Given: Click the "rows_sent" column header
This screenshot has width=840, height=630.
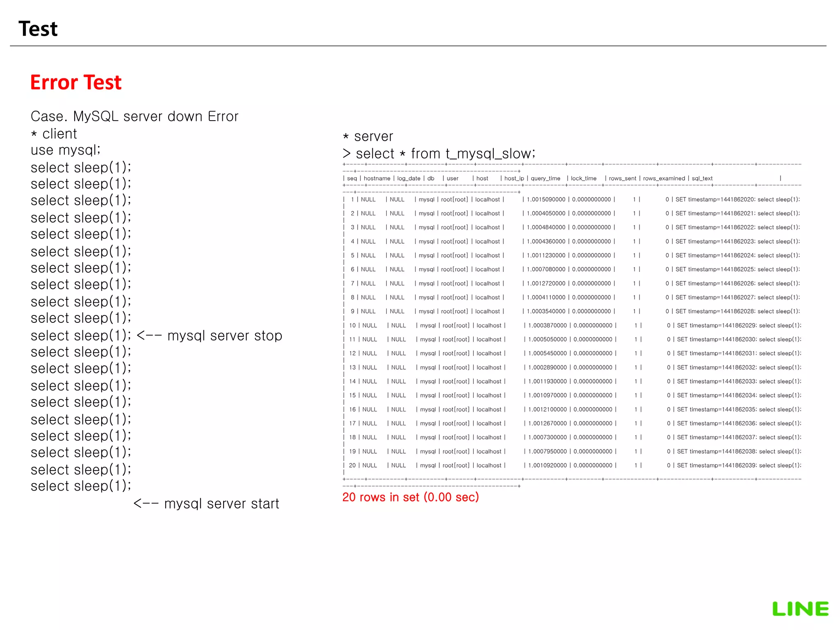Looking at the screenshot, I should [623, 178].
